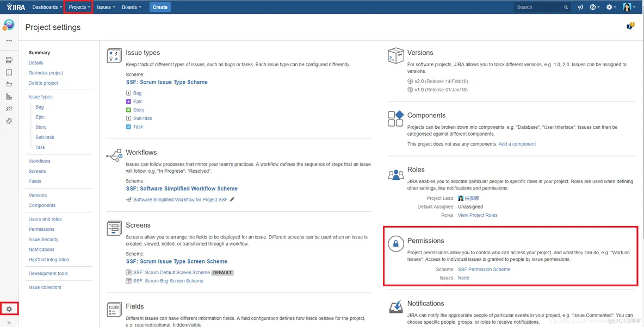The width and height of the screenshot is (644, 327).
Task: Open the administration gear in top bar
Action: [x=611, y=7]
